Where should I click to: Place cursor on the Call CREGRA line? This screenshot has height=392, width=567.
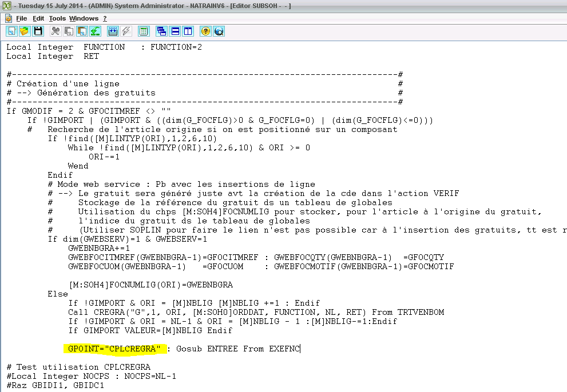pyautogui.click(x=172, y=312)
